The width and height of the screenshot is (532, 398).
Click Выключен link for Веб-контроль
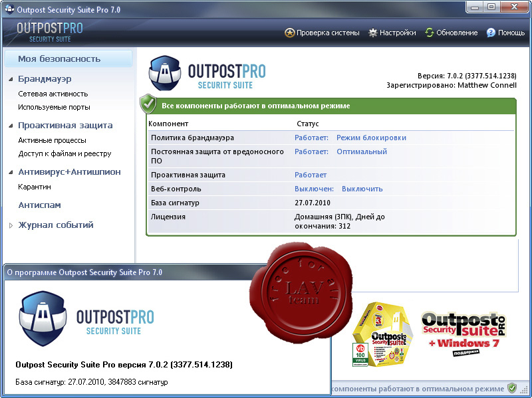pyautogui.click(x=314, y=189)
